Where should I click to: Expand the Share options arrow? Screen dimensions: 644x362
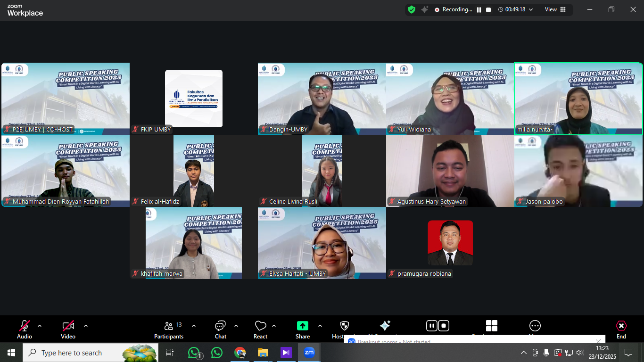320,326
